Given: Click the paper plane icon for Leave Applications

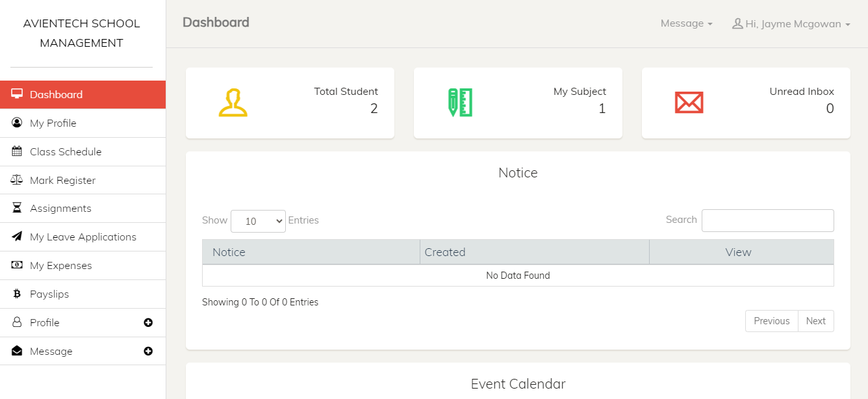Looking at the screenshot, I should pyautogui.click(x=17, y=237).
